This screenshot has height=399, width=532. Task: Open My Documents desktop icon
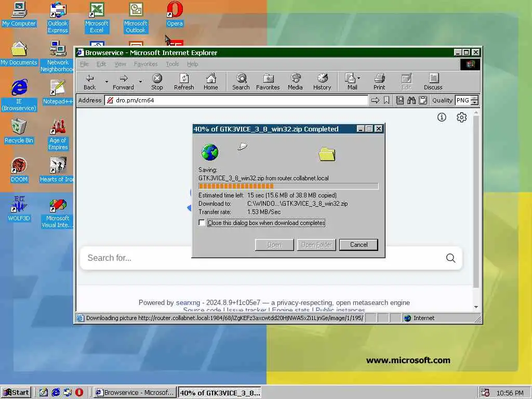pyautogui.click(x=19, y=54)
